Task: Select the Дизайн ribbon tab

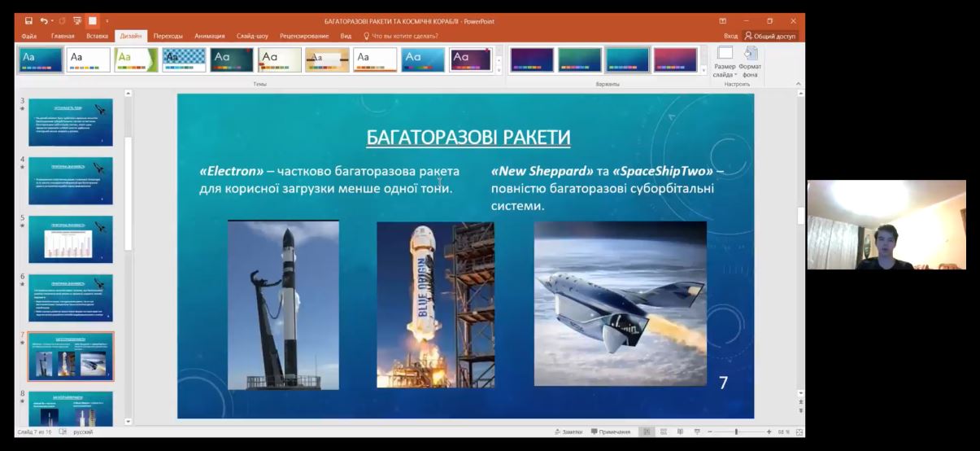Action: (130, 36)
